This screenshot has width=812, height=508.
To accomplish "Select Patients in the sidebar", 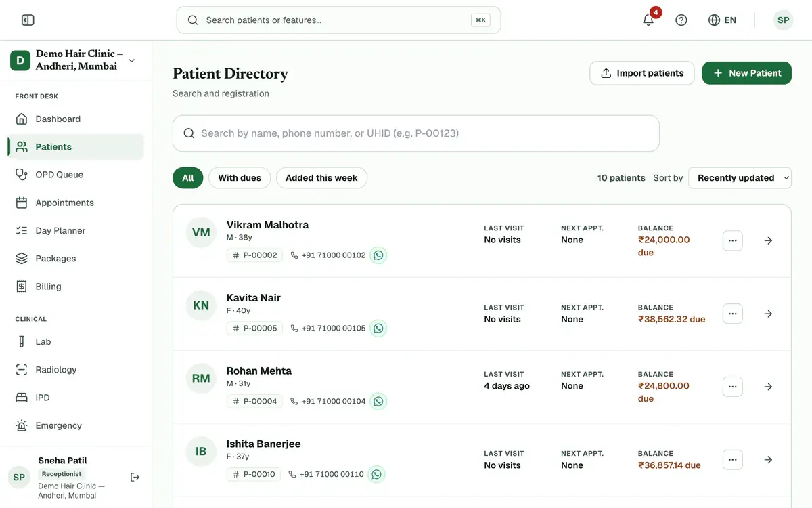I will [x=76, y=147].
